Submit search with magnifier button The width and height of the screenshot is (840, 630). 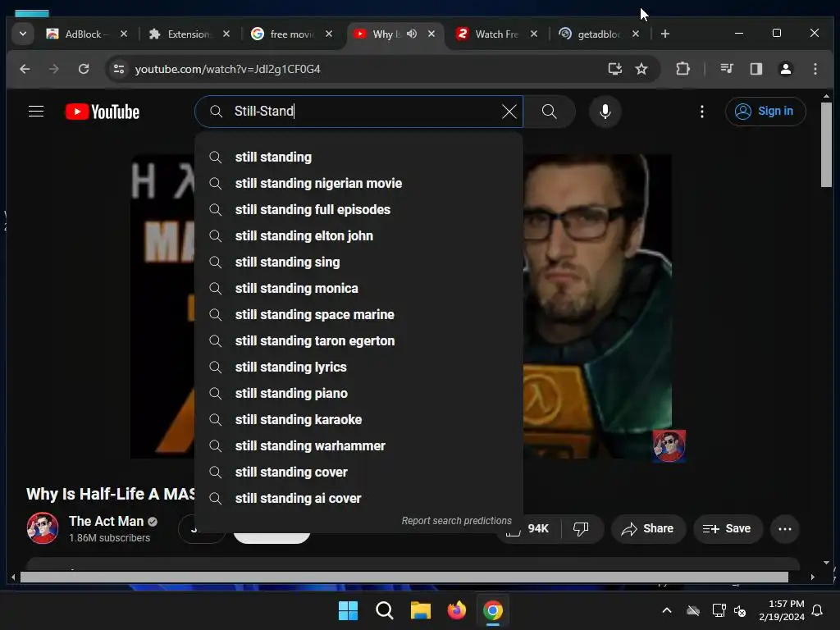tap(549, 112)
